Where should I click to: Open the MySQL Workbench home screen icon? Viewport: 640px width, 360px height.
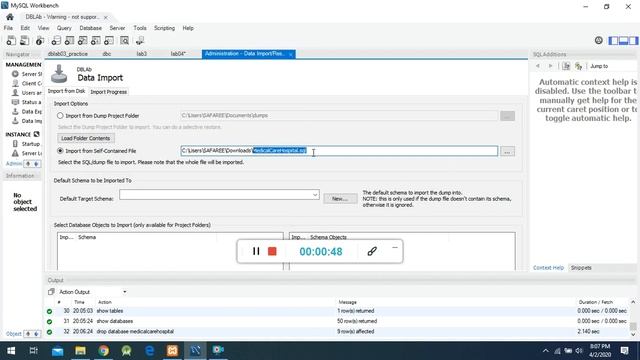[10, 17]
